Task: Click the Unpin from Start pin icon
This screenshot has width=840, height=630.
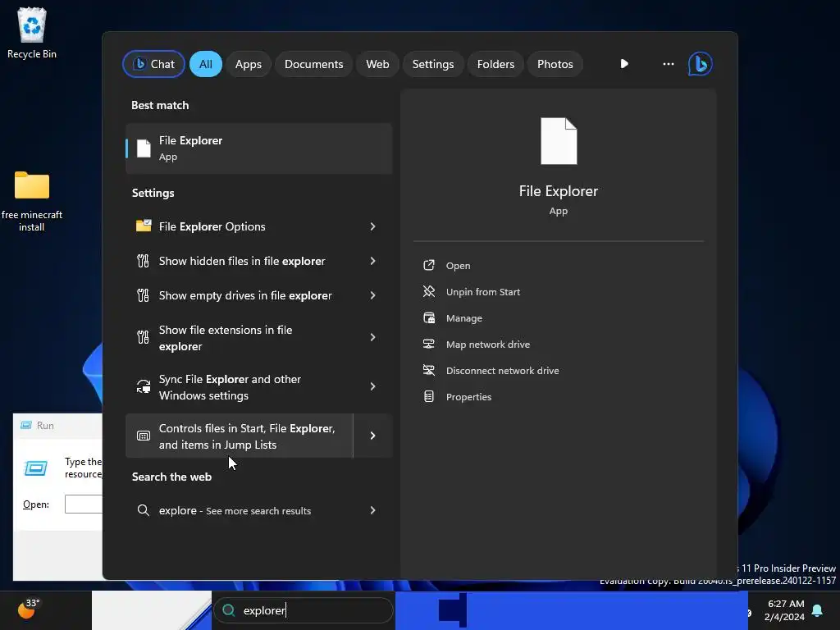Action: click(428, 291)
